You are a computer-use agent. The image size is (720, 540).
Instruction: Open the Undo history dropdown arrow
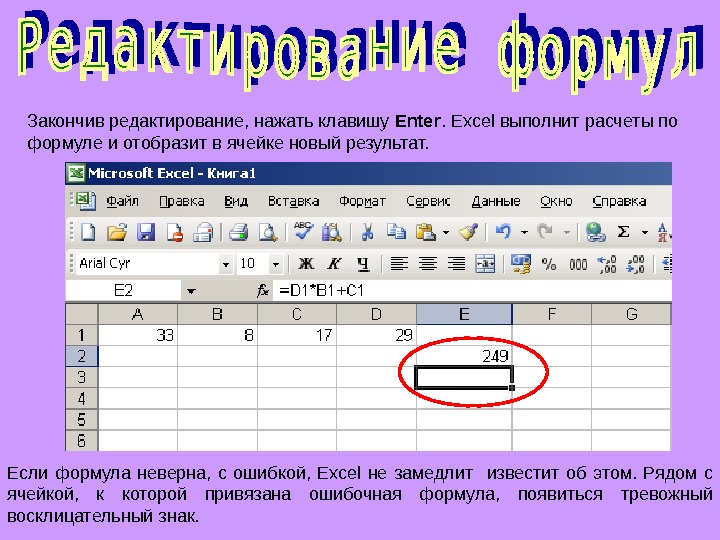(524, 232)
